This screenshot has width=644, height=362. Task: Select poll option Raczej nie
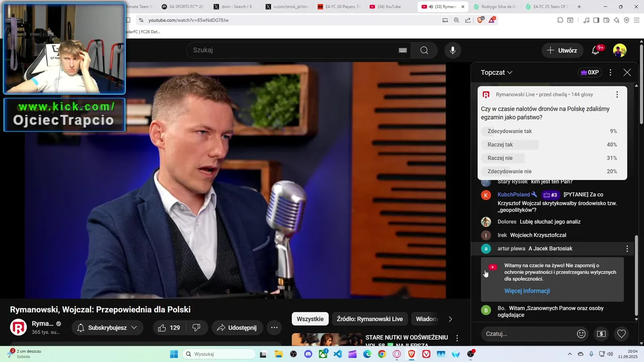(x=552, y=158)
